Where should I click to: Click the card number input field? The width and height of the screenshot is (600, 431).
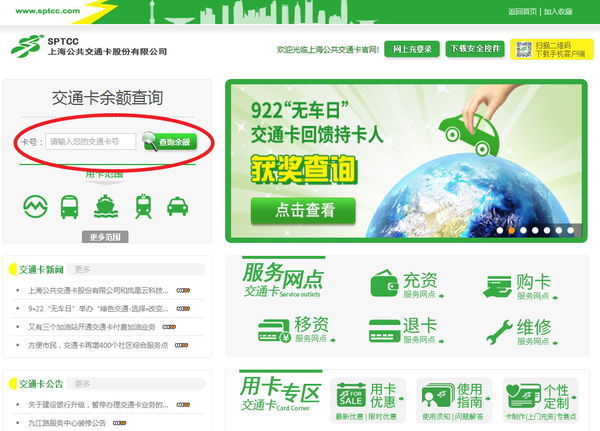[x=91, y=142]
